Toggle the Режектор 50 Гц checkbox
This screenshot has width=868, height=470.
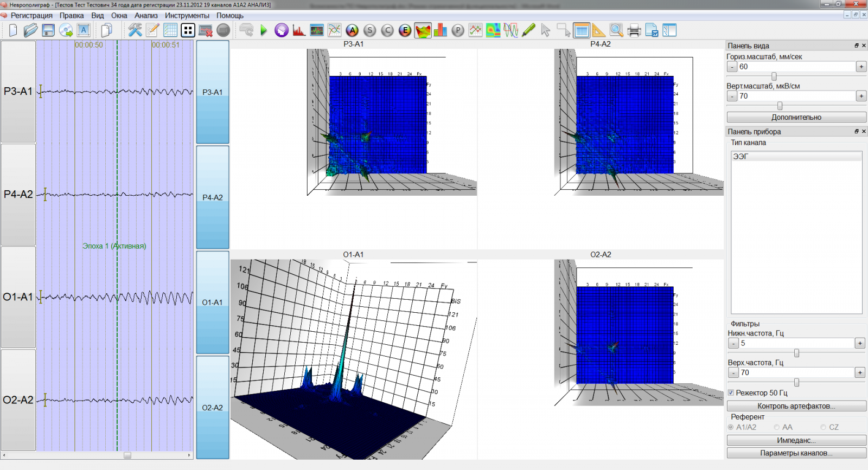point(731,392)
